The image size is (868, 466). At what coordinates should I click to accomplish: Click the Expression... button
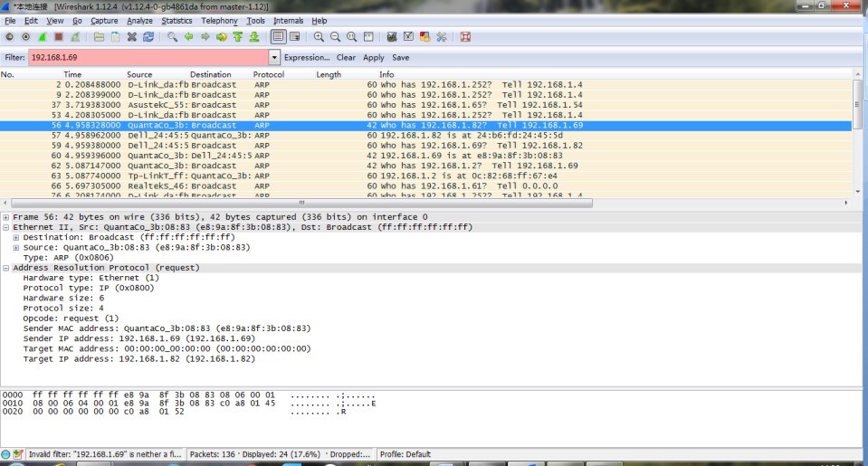click(x=307, y=58)
